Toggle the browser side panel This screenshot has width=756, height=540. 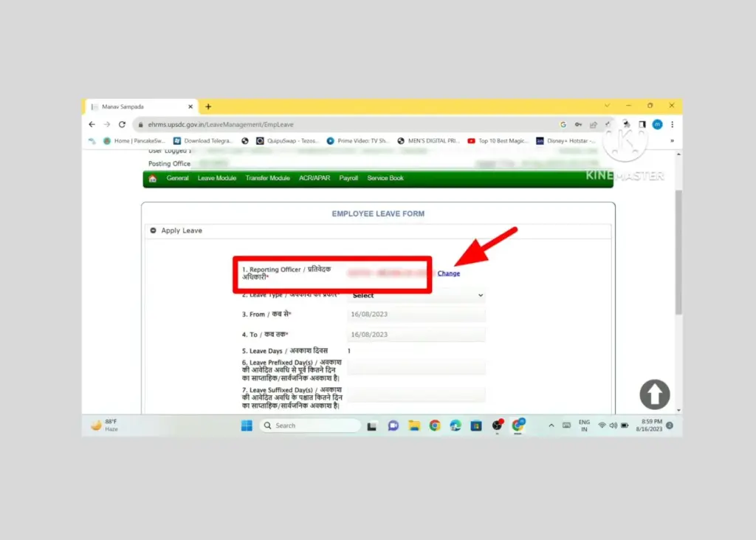pyautogui.click(x=642, y=125)
